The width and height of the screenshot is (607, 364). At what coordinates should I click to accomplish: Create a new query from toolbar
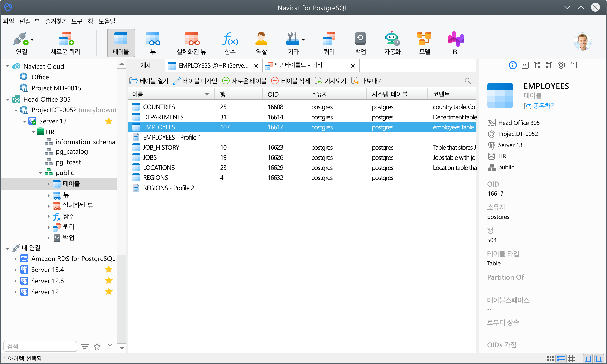click(66, 43)
